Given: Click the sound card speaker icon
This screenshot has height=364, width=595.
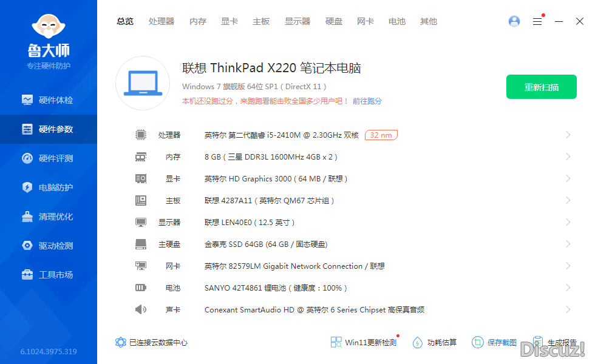Looking at the screenshot, I should (x=141, y=309).
